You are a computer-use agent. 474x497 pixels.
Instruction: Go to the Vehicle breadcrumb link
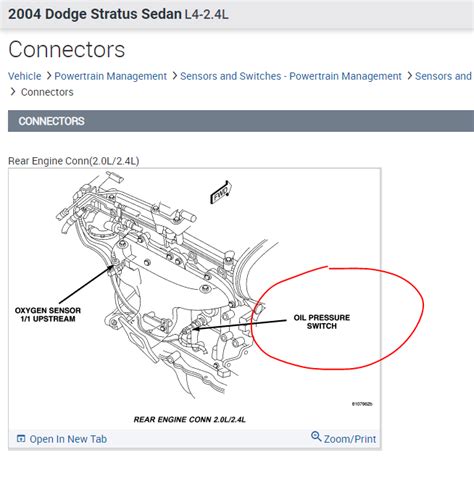click(25, 76)
